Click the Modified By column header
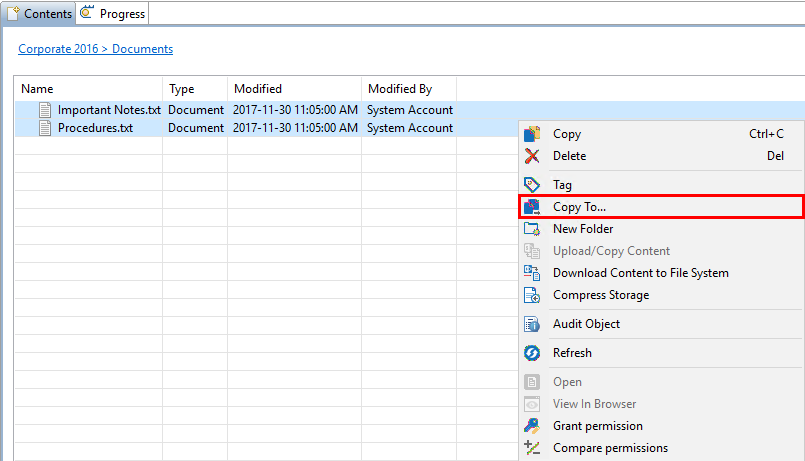The image size is (805, 461). click(x=400, y=89)
